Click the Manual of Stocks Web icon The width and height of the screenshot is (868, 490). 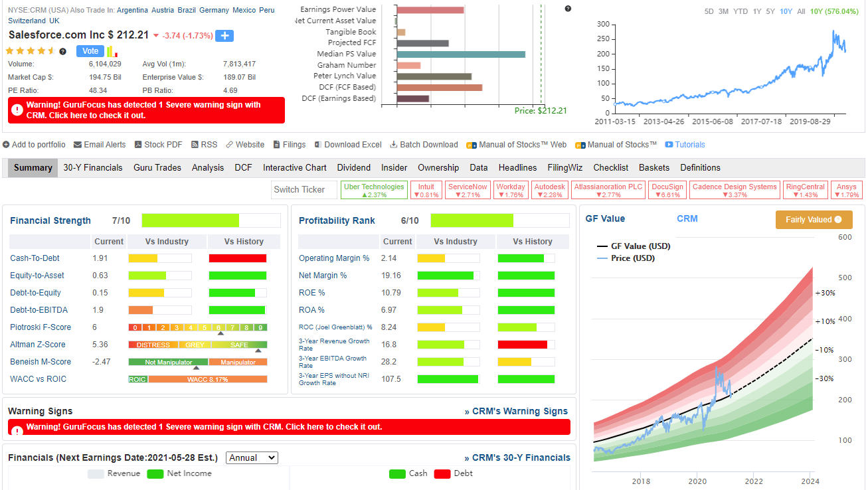(472, 145)
